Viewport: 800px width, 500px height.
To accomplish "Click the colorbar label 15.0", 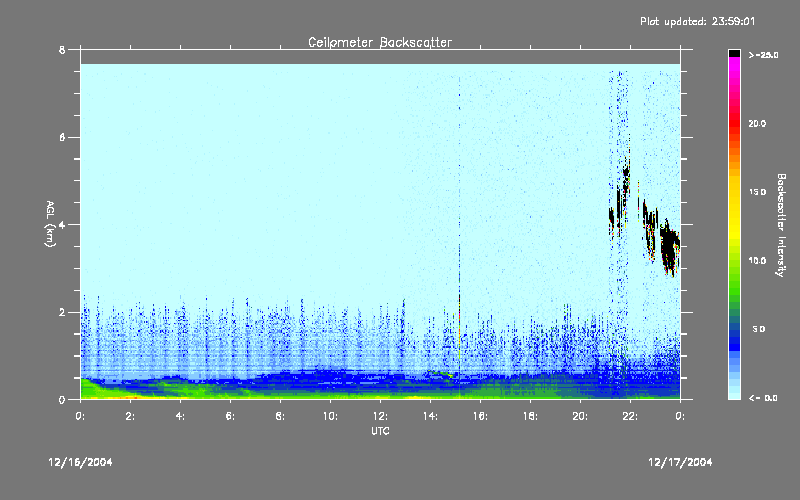I will pyautogui.click(x=757, y=192).
